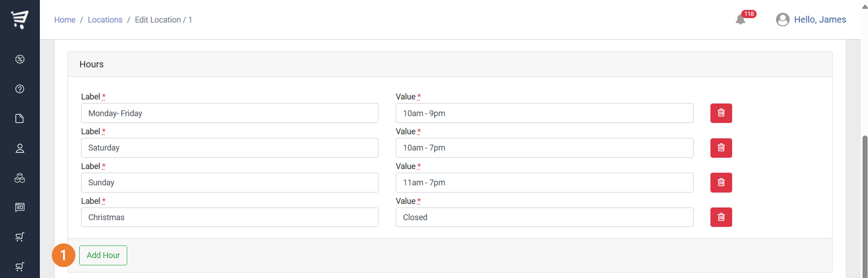This screenshot has height=278, width=868.
Task: Delete the Sunday hours row
Action: coord(721,183)
